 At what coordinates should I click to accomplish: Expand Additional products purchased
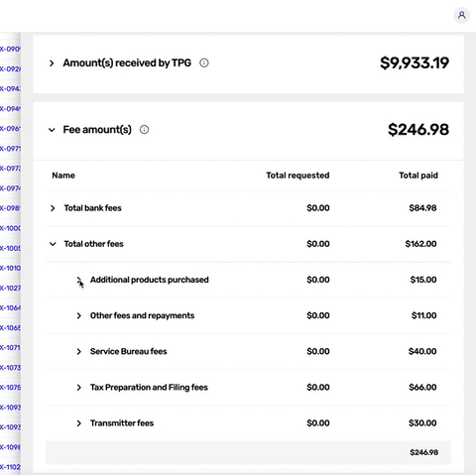(79, 280)
